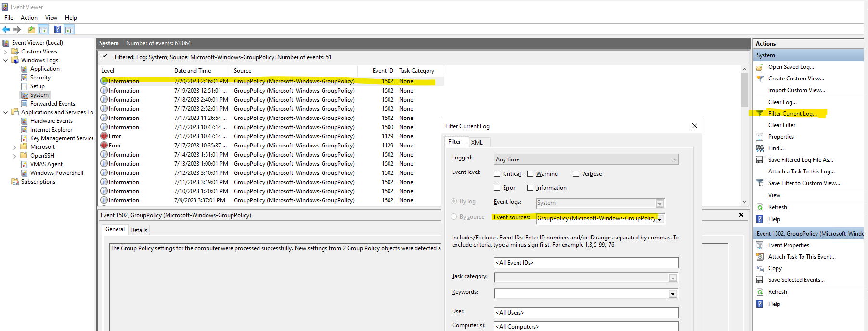Open the Action menu
This screenshot has height=331, width=868.
29,18
